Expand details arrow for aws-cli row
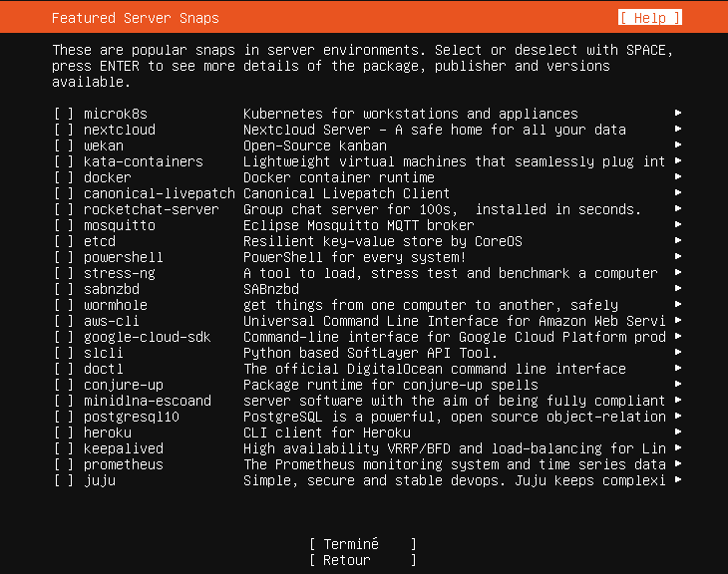 tap(678, 320)
